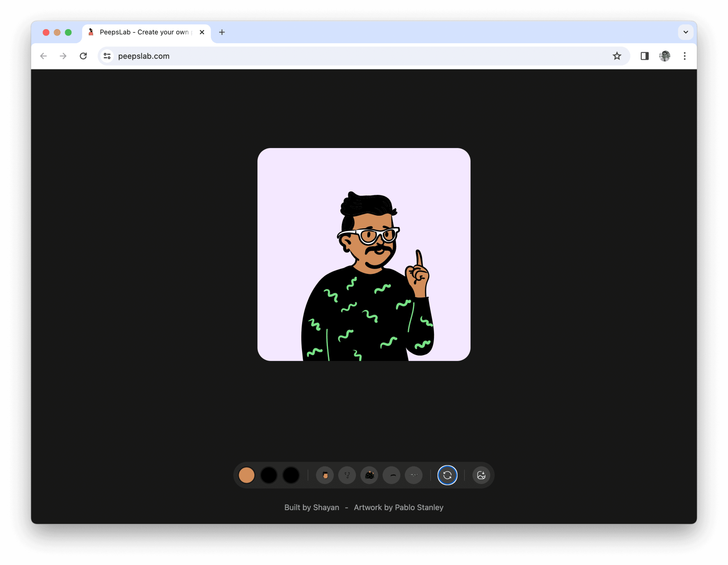
Task: Open the body/outfit picker icon
Action: (x=369, y=475)
